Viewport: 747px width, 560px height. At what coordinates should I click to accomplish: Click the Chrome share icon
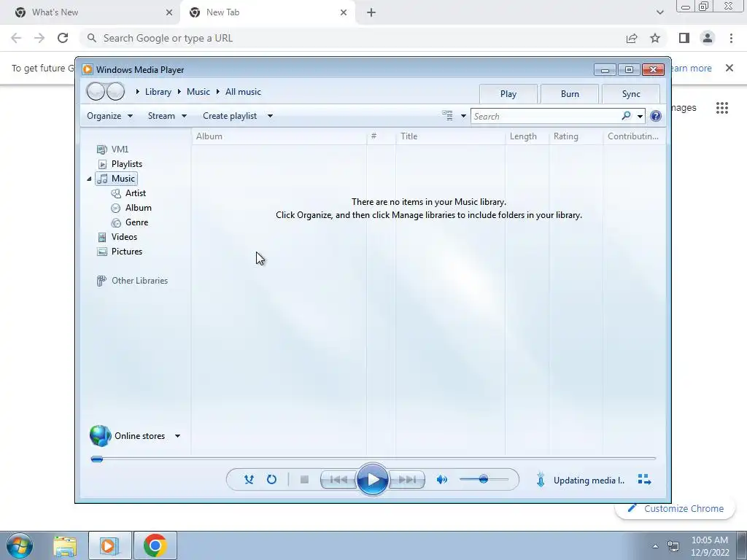[632, 38]
